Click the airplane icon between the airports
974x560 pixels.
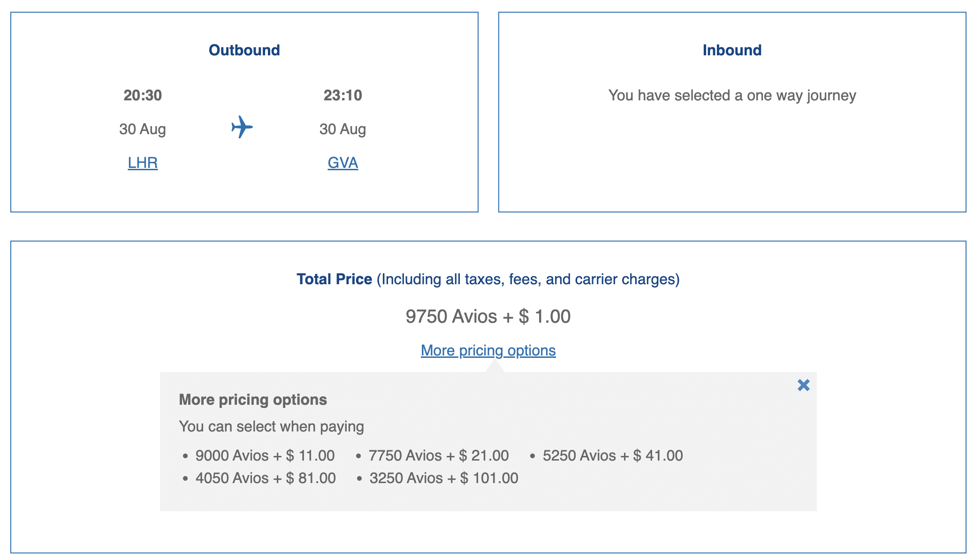tap(242, 127)
